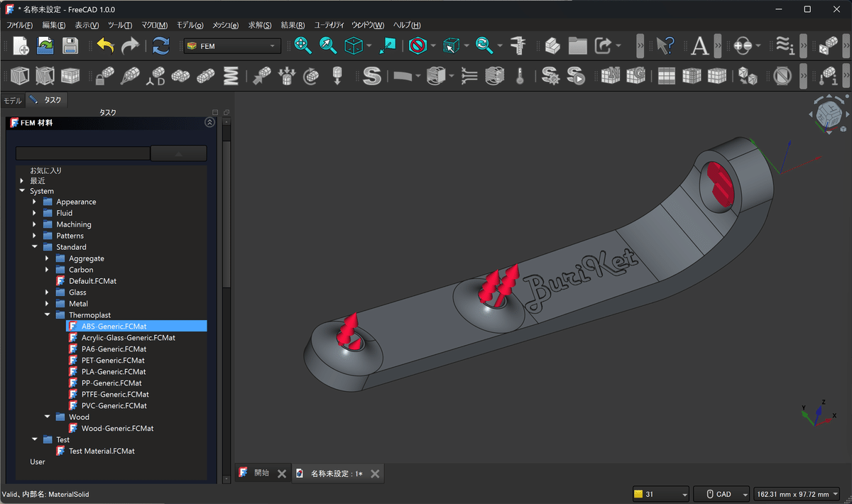Open the export/share icon dropdown arrow
The width and height of the screenshot is (852, 504).
click(x=619, y=46)
